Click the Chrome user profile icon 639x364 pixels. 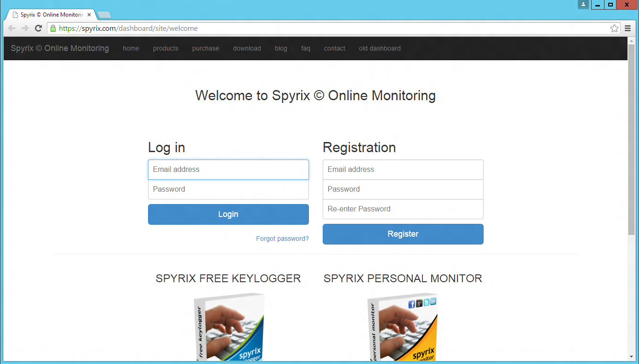(583, 5)
